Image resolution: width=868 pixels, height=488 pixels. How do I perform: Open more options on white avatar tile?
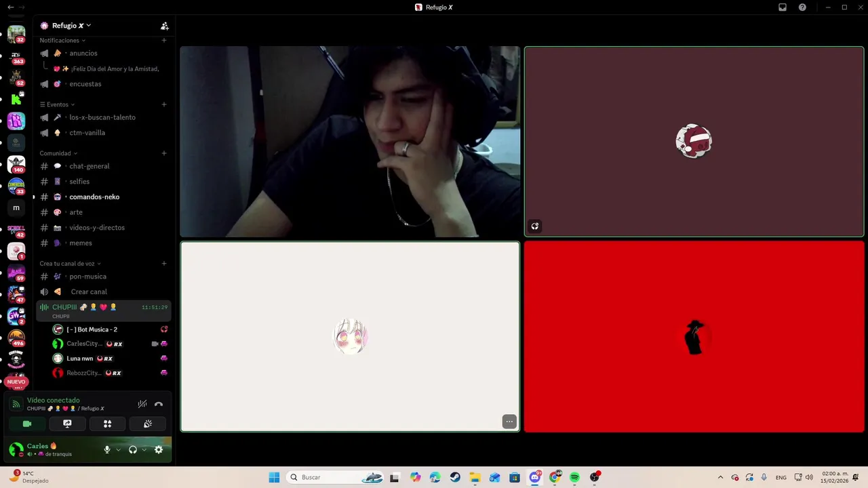coord(509,422)
